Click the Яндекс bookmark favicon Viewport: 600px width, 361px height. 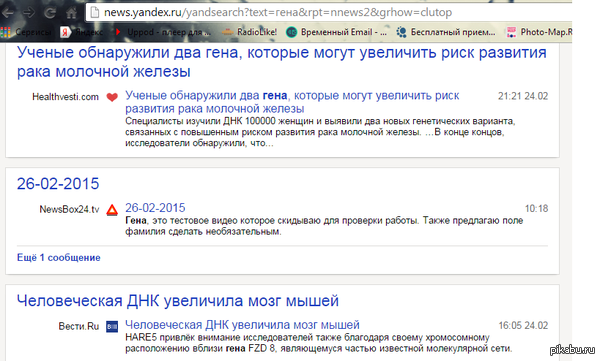tap(65, 33)
